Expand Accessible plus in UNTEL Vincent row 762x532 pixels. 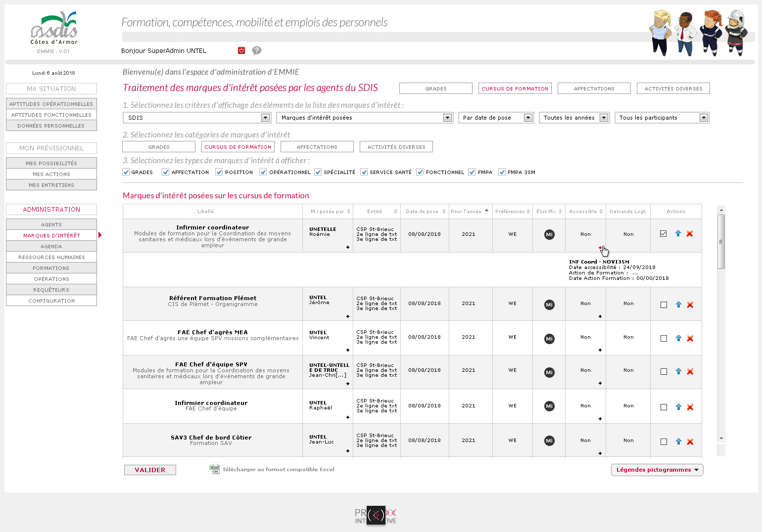pos(600,350)
